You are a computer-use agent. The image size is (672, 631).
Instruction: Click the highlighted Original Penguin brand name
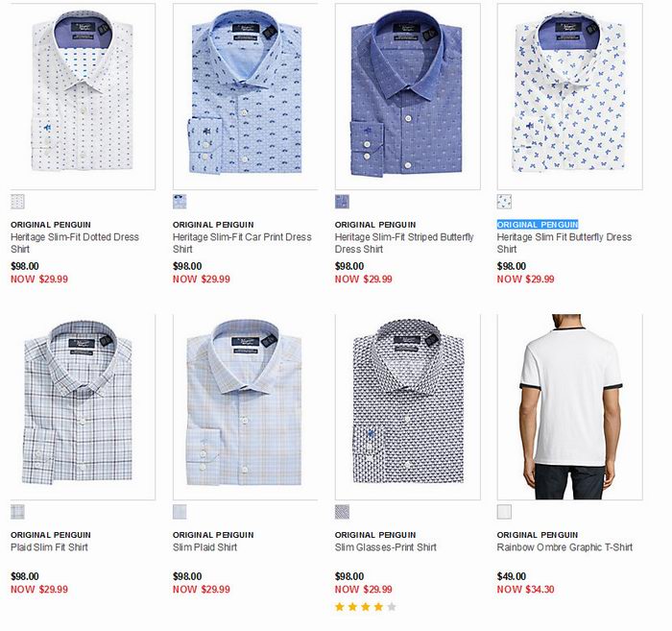[538, 225]
